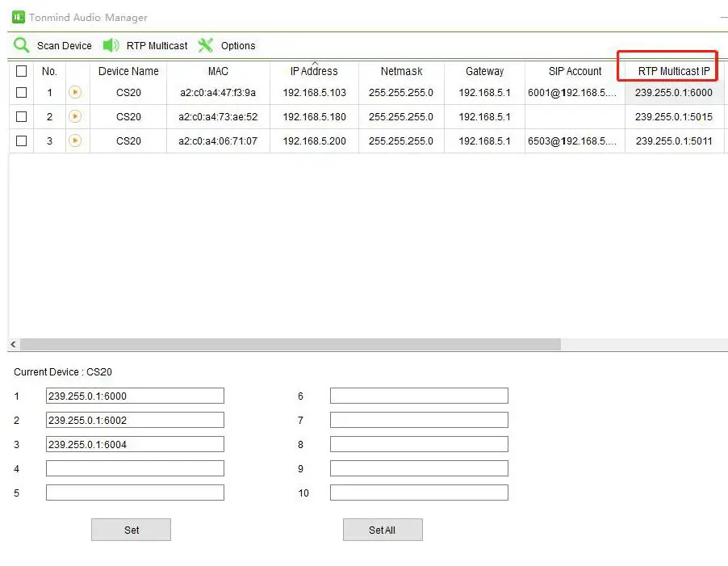Click CS20 device name in row 2
Viewport: 728px width, 566px height.
[x=128, y=116]
